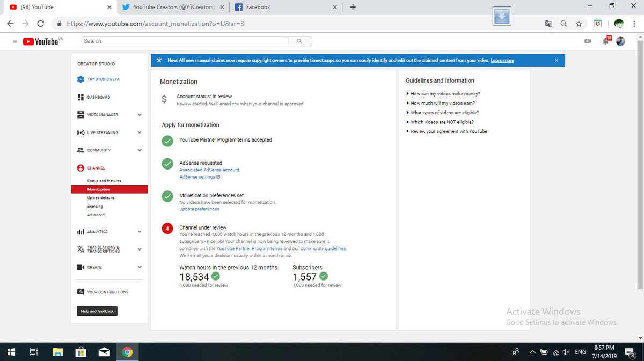Click the search magnifier button
The image size is (644, 361).
pos(299,41)
